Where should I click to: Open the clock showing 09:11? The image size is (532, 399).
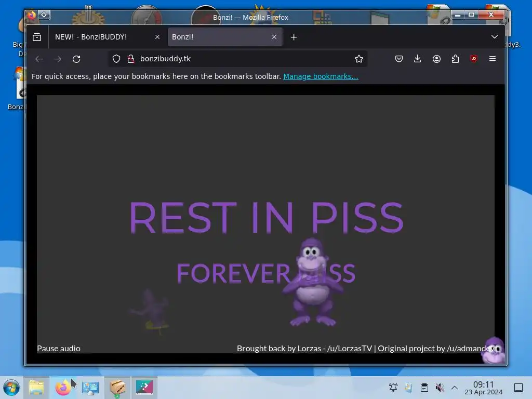tap(484, 388)
